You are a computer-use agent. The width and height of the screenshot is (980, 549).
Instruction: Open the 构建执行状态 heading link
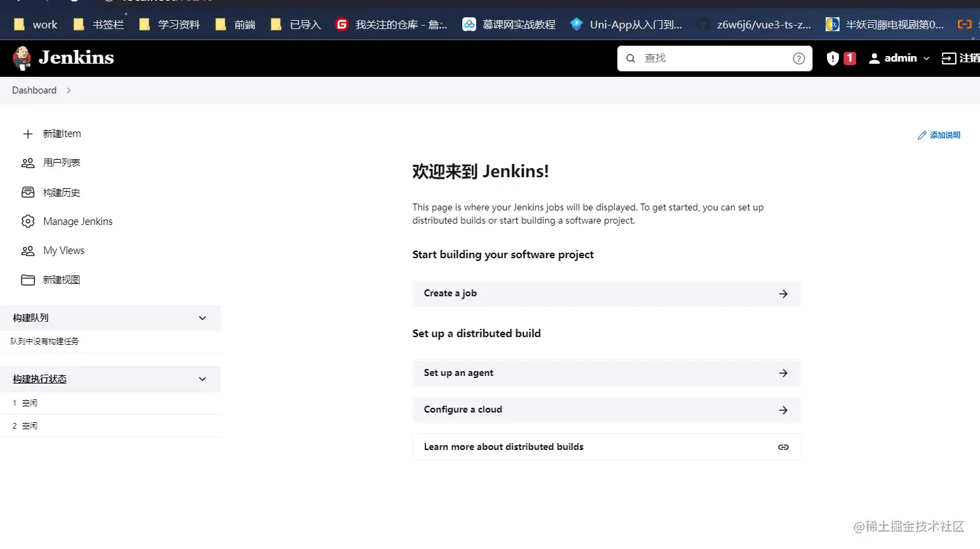click(x=39, y=379)
